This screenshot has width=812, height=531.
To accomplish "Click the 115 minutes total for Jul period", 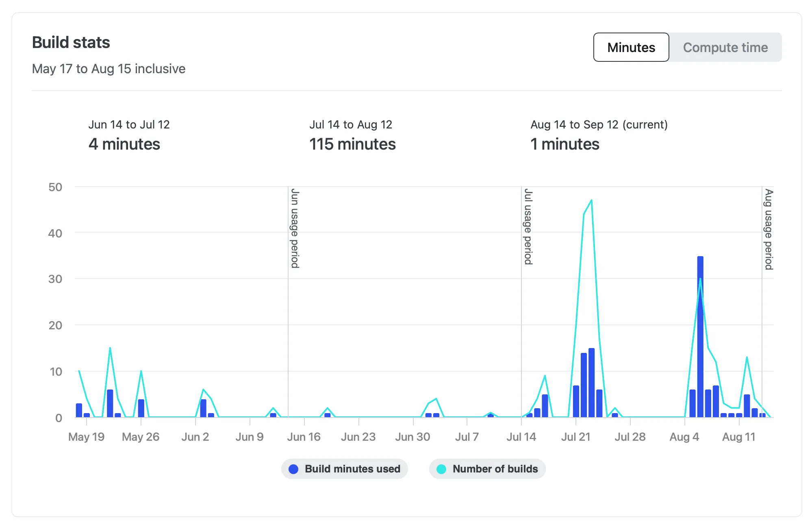I will (x=352, y=144).
